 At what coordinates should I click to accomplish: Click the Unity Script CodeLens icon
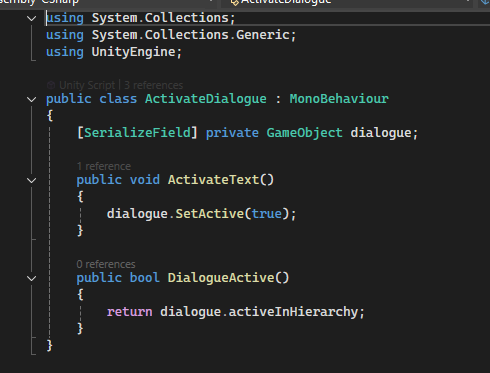51,85
